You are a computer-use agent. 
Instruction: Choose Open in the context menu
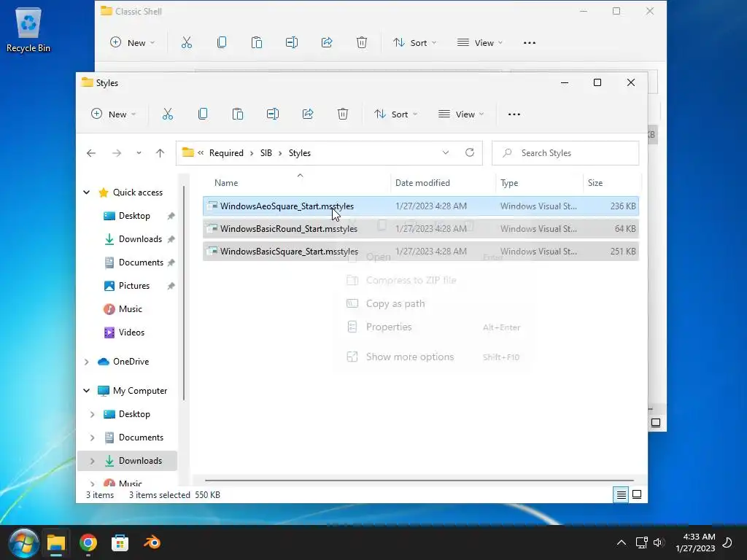click(433, 257)
